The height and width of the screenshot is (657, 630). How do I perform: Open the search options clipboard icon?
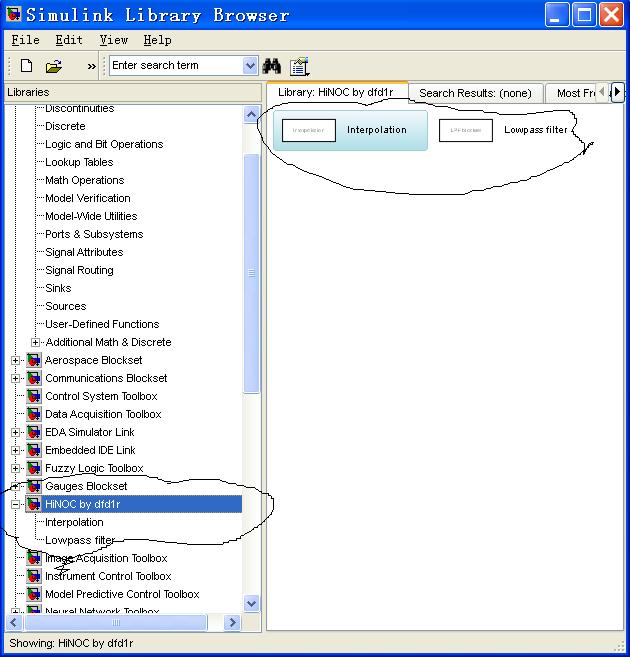299,66
